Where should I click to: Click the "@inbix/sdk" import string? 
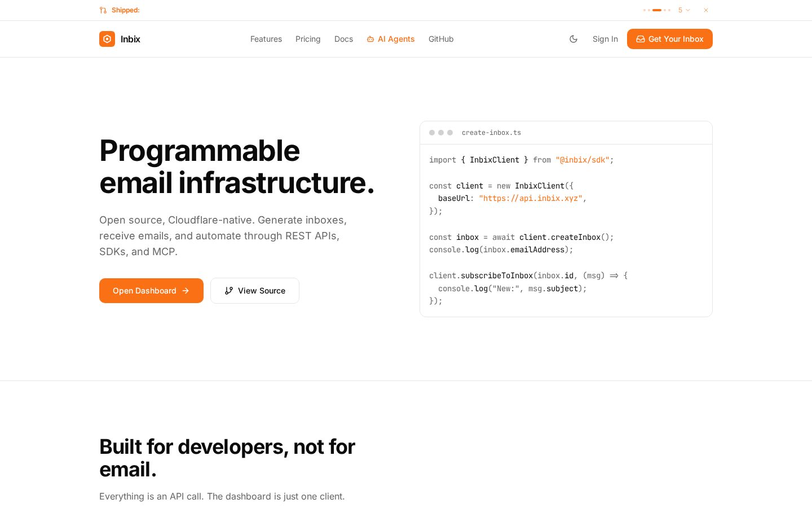(x=582, y=160)
